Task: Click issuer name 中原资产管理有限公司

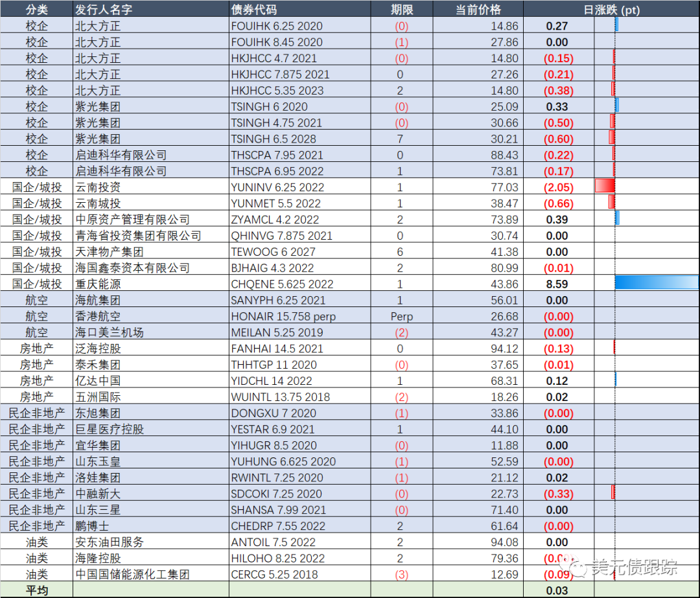Action: point(133,220)
